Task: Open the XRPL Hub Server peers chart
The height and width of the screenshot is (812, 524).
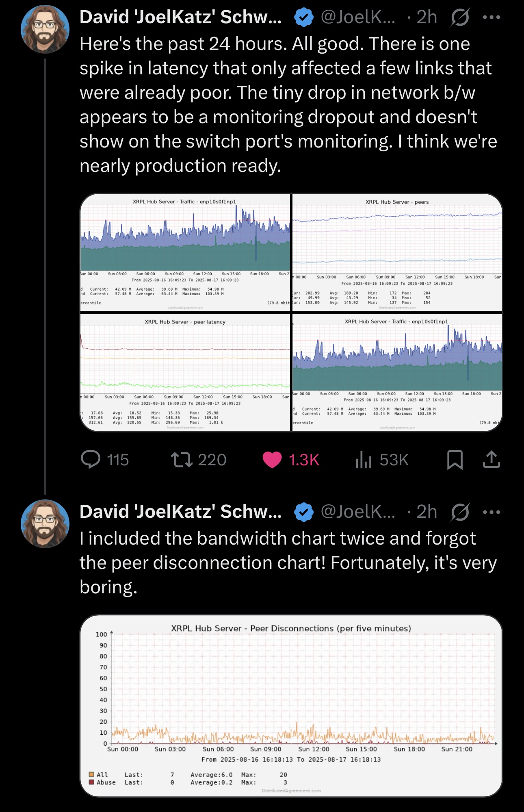Action: 397,252
